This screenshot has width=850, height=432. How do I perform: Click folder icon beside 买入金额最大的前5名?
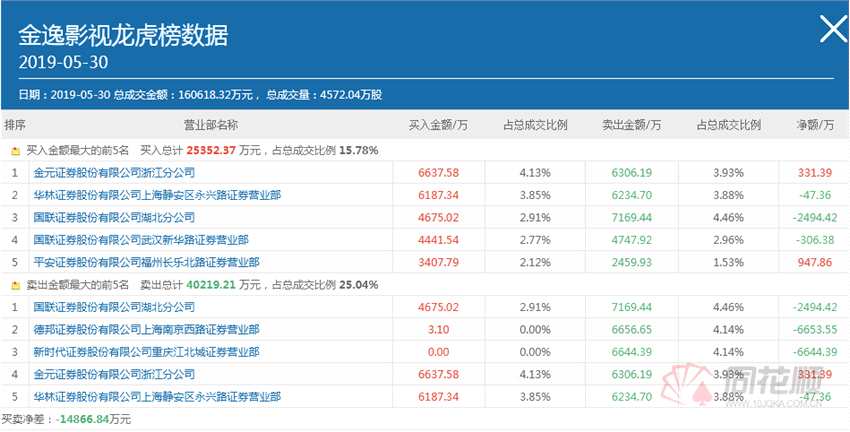(x=15, y=151)
